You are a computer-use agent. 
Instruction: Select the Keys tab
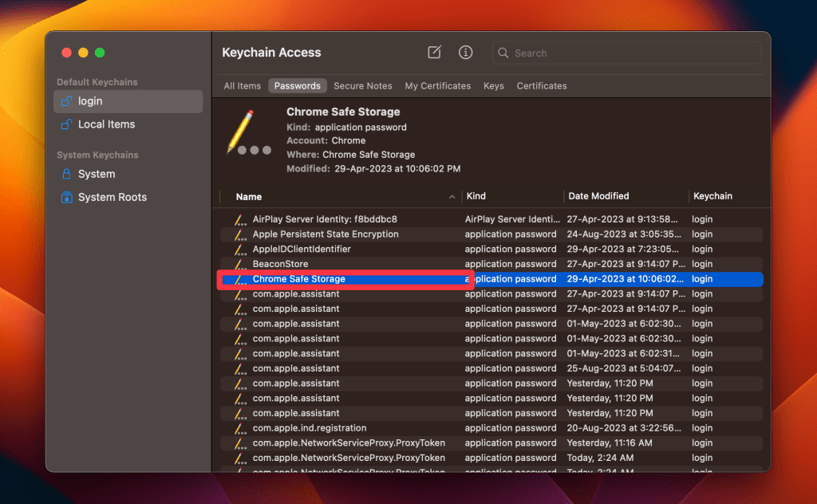493,86
